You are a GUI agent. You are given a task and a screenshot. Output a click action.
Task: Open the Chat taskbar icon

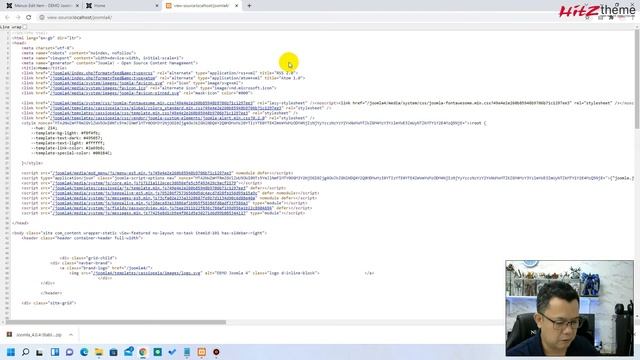coord(69,352)
